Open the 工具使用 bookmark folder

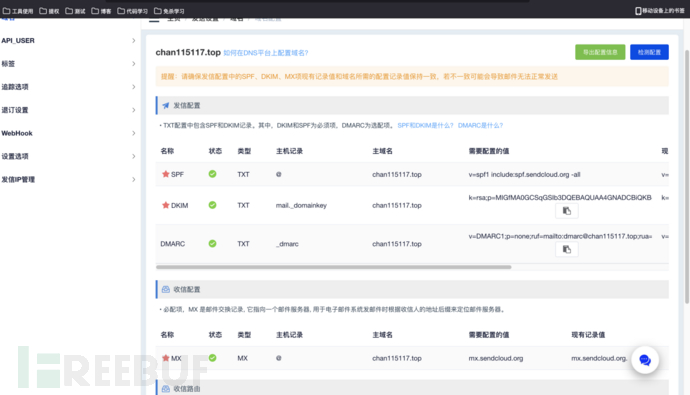point(18,11)
